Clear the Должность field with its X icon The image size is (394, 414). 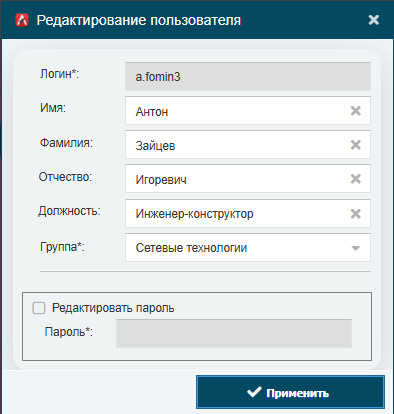pyautogui.click(x=356, y=214)
